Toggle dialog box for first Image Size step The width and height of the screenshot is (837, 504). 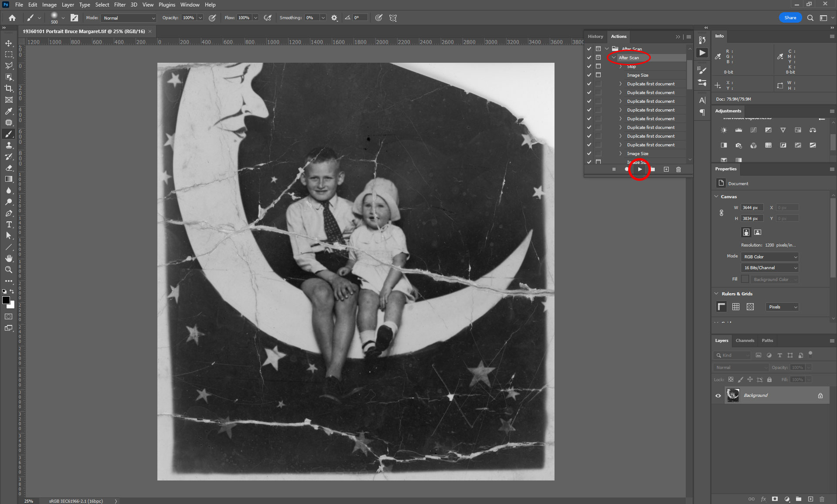click(x=598, y=75)
